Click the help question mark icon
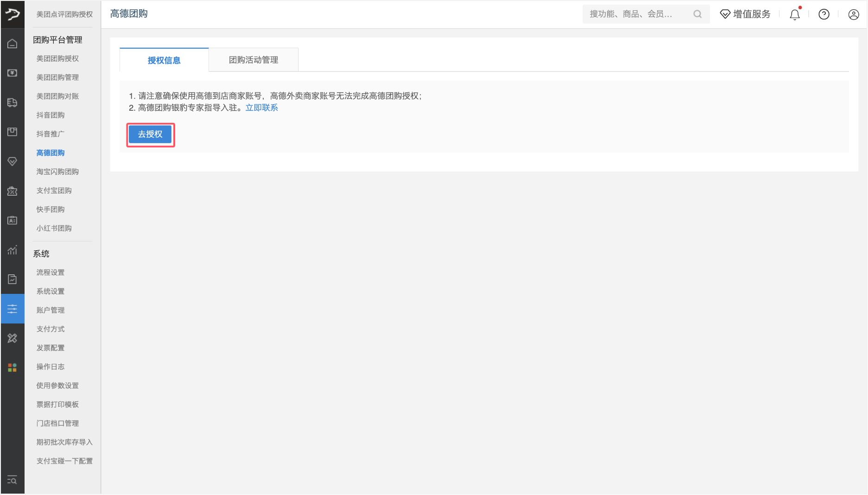This screenshot has width=868, height=495. tap(824, 14)
